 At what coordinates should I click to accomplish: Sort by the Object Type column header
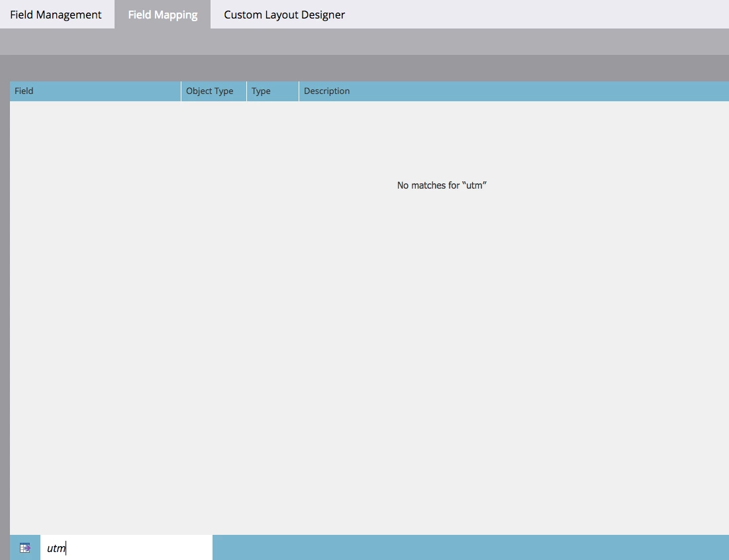pos(214,91)
